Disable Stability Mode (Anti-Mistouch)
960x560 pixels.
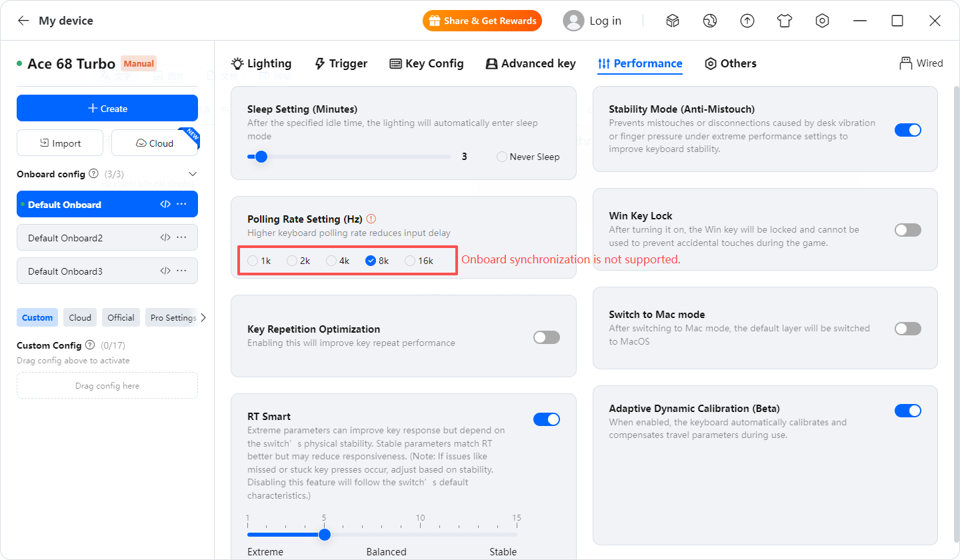[908, 130]
